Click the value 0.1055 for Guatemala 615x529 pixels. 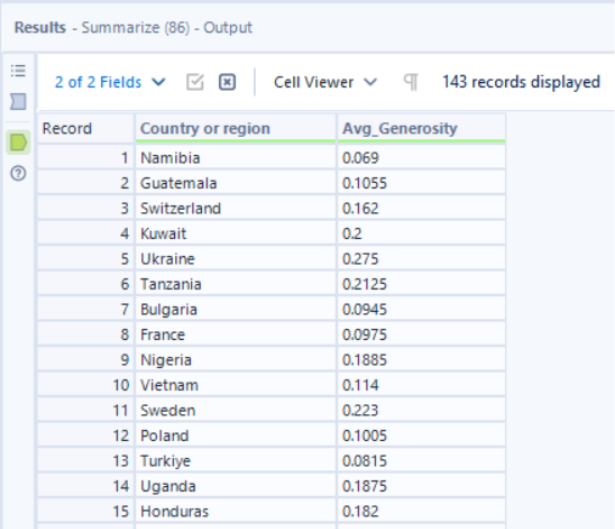[x=421, y=183]
